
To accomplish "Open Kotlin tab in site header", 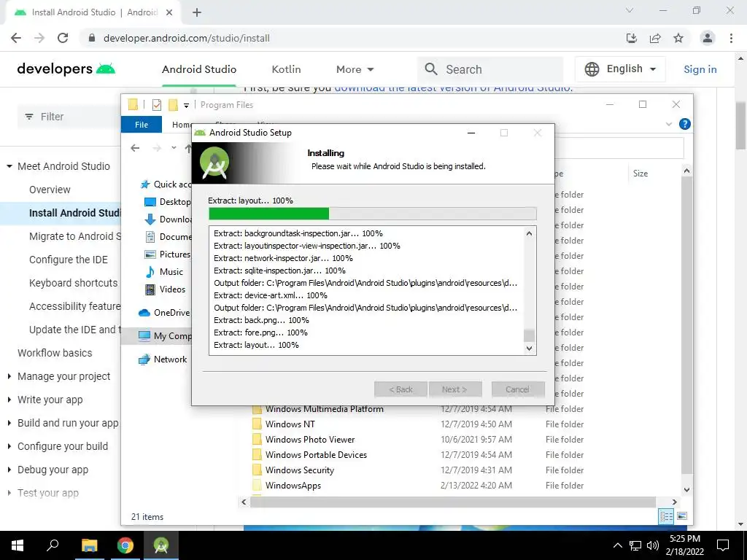I will click(x=286, y=69).
